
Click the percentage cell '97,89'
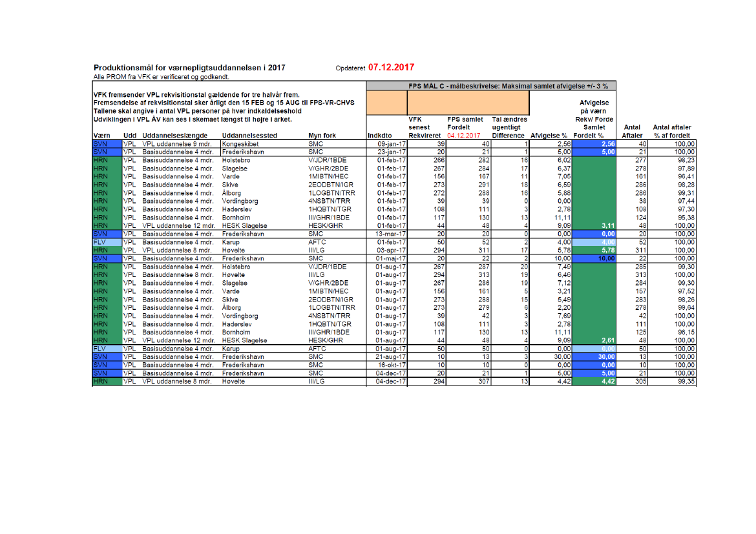coord(686,169)
